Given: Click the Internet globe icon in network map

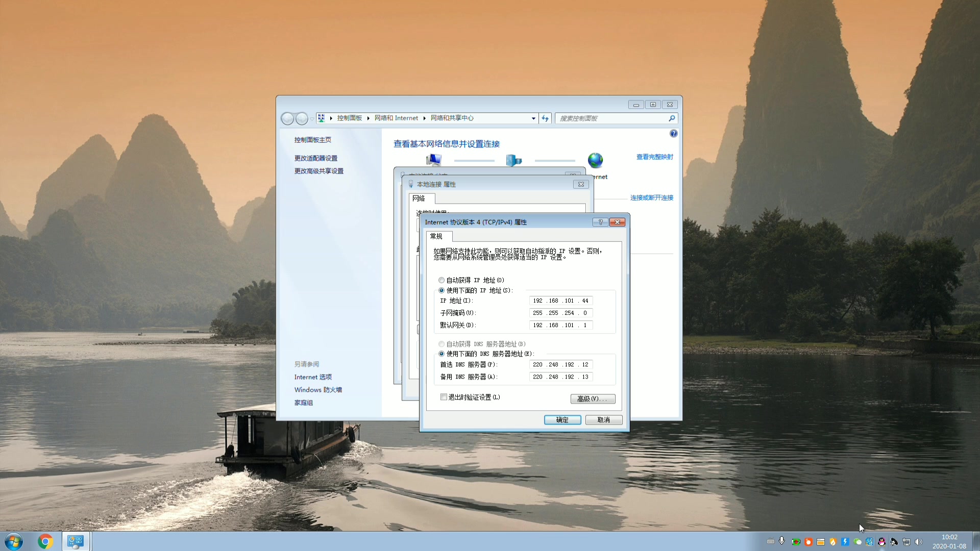Looking at the screenshot, I should point(595,160).
